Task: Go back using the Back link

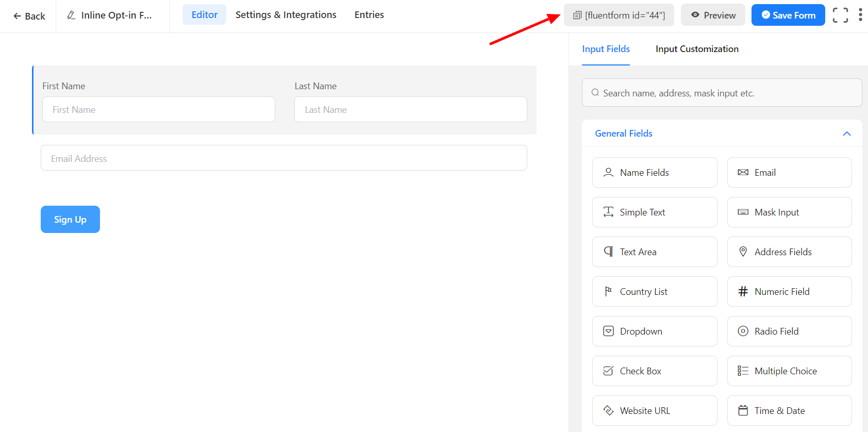Action: [29, 16]
